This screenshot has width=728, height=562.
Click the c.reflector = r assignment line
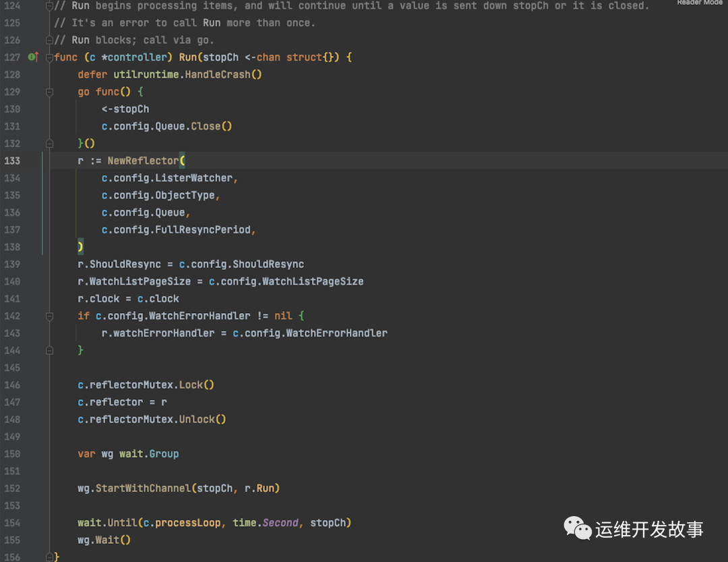(x=122, y=402)
